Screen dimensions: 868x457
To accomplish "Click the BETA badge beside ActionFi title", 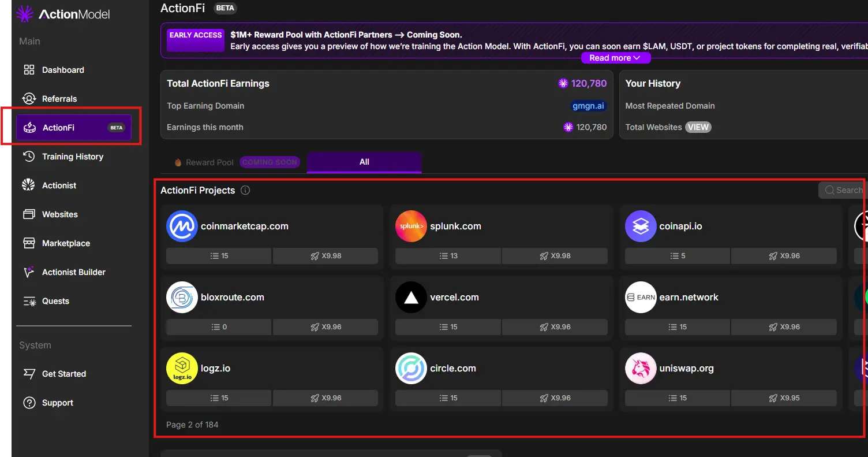I will (225, 8).
